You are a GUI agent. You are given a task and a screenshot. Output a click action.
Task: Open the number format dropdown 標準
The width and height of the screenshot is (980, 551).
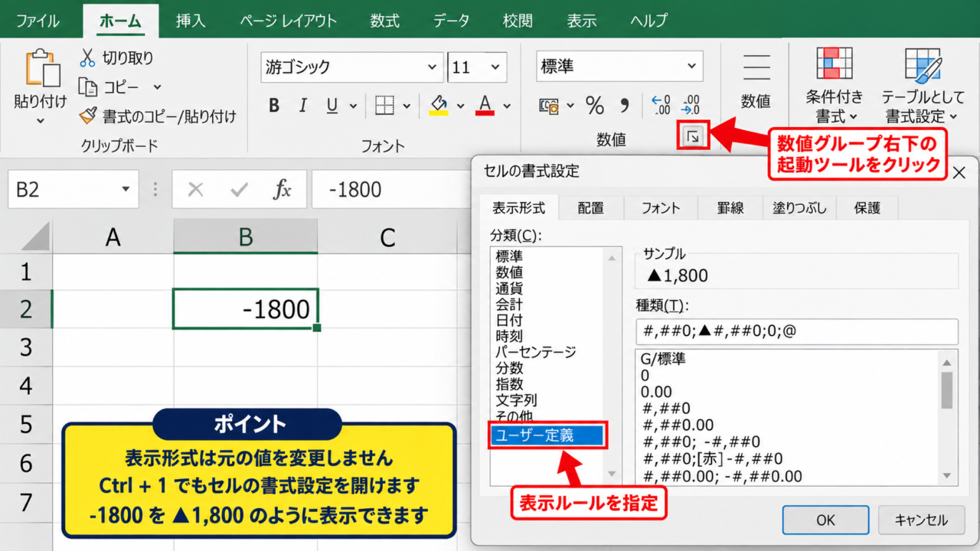[693, 67]
